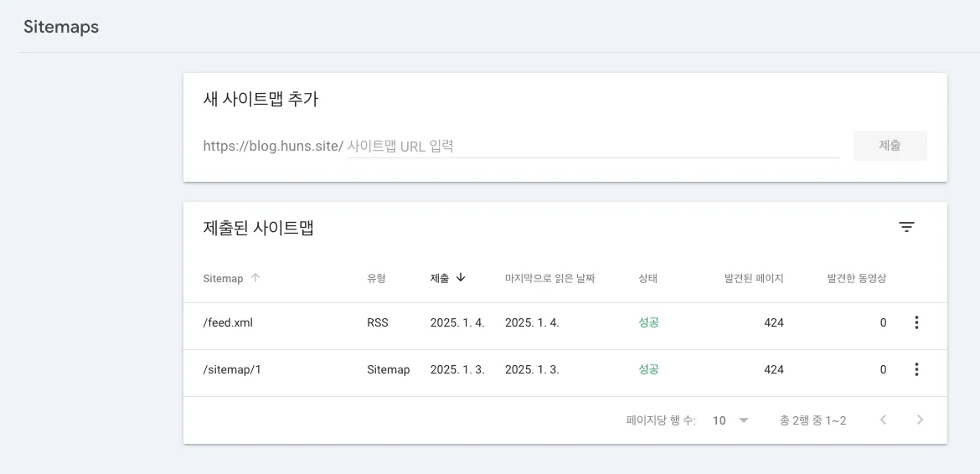The width and height of the screenshot is (980, 474).
Task: Open more options for /sitemap/1 row
Action: 916,369
